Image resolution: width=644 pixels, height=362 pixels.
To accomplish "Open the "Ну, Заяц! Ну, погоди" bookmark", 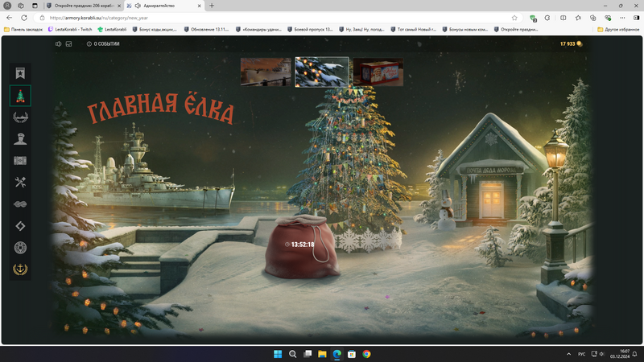I will click(x=361, y=30).
